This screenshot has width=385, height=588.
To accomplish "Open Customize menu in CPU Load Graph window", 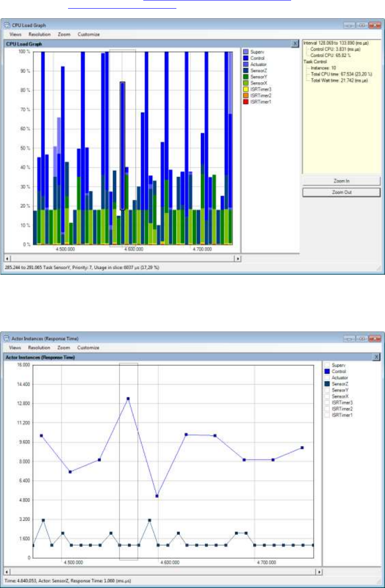I will (x=88, y=34).
